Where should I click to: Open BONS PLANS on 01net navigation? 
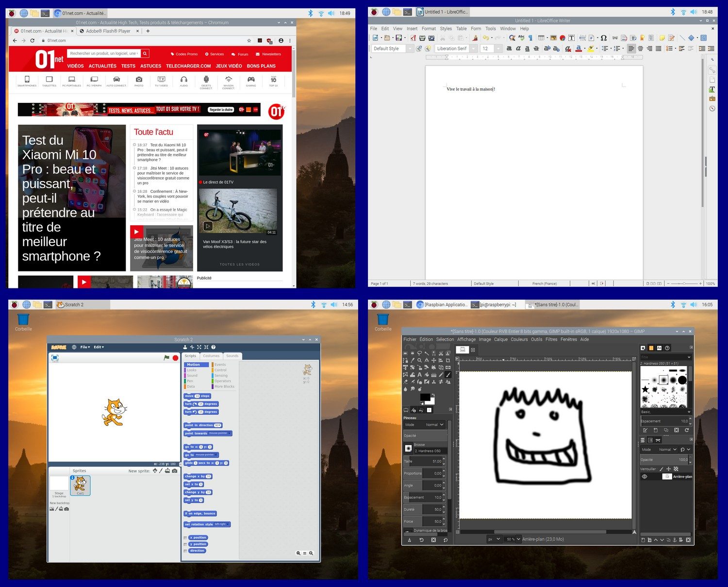[261, 66]
